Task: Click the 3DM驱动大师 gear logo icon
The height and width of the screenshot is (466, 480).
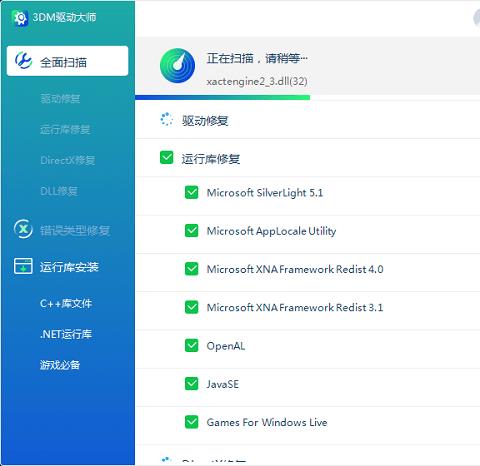Action: click(20, 18)
